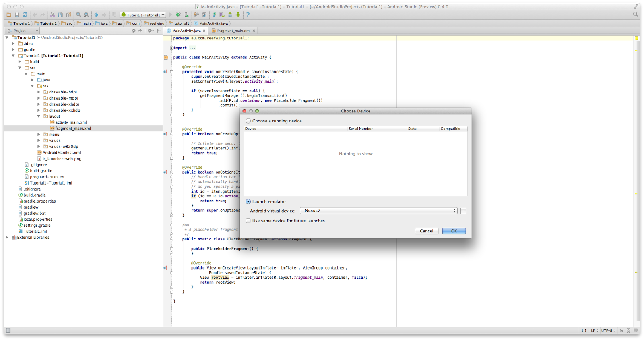This screenshot has height=340, width=644.
Task: Click the Save All toolbar icon
Action: pos(17,15)
